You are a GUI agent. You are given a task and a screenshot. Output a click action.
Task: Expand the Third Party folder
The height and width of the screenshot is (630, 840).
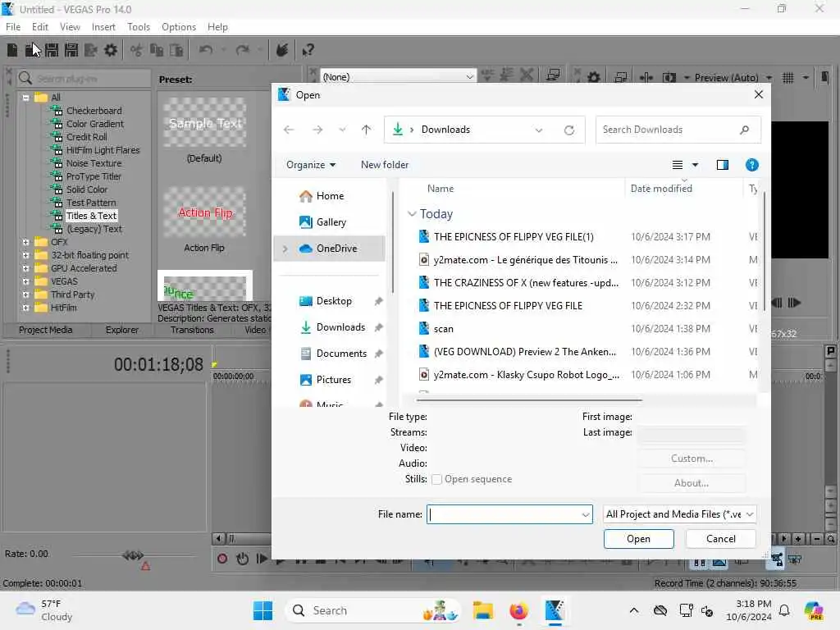click(x=25, y=294)
